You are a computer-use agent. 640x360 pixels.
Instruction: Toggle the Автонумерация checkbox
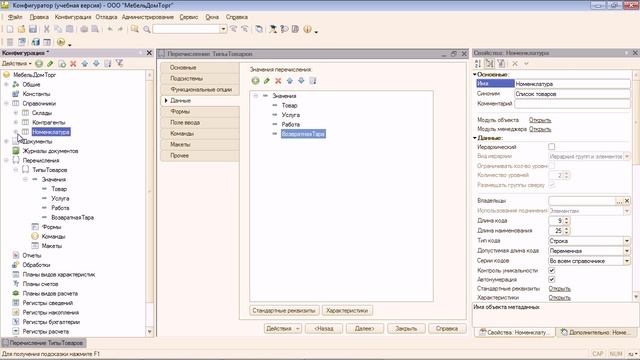(552, 280)
